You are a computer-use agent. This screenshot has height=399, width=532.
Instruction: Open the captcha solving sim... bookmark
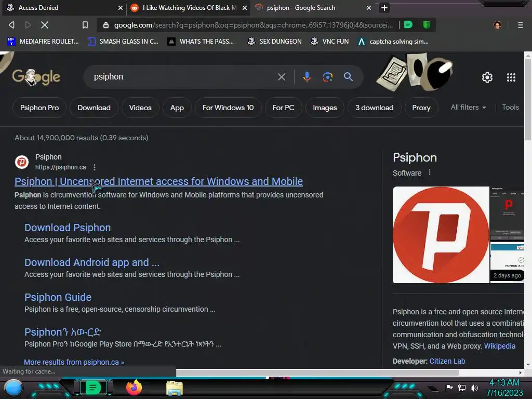[x=393, y=42]
